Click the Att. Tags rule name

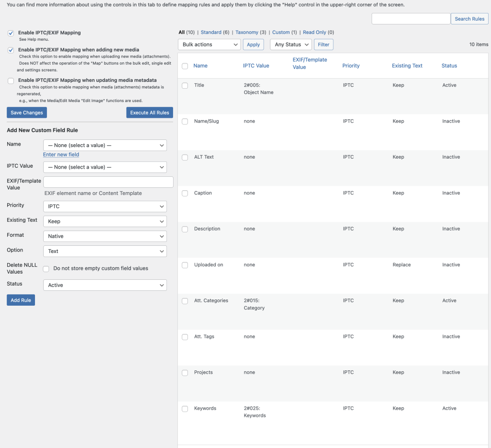204,337
